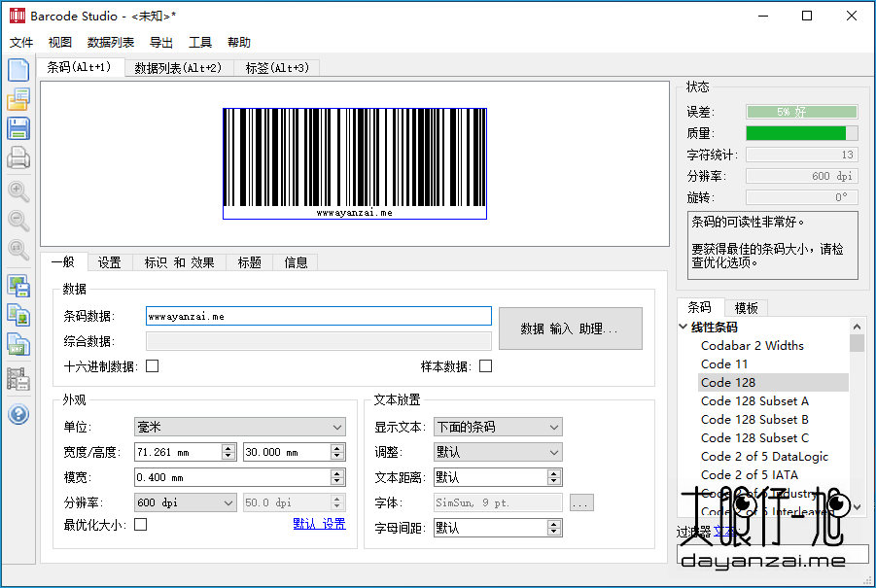Click the copy barcode image icon
The width and height of the screenshot is (876, 588).
click(x=18, y=315)
